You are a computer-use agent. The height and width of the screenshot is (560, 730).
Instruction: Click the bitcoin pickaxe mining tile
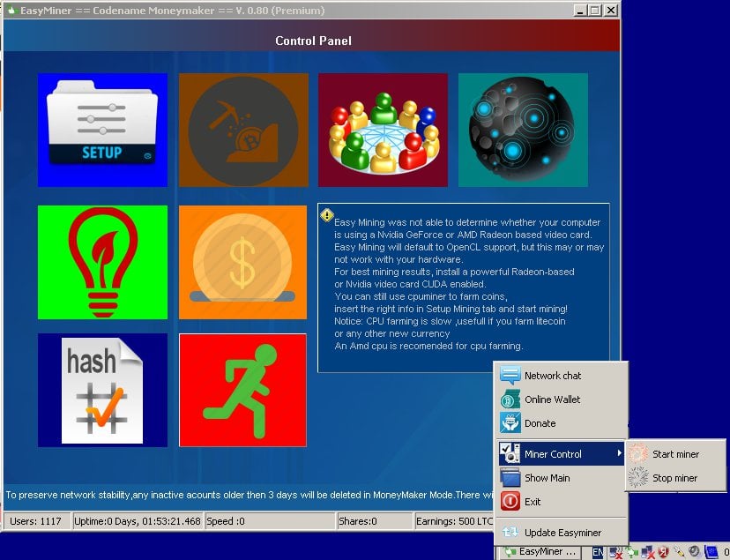point(243,130)
